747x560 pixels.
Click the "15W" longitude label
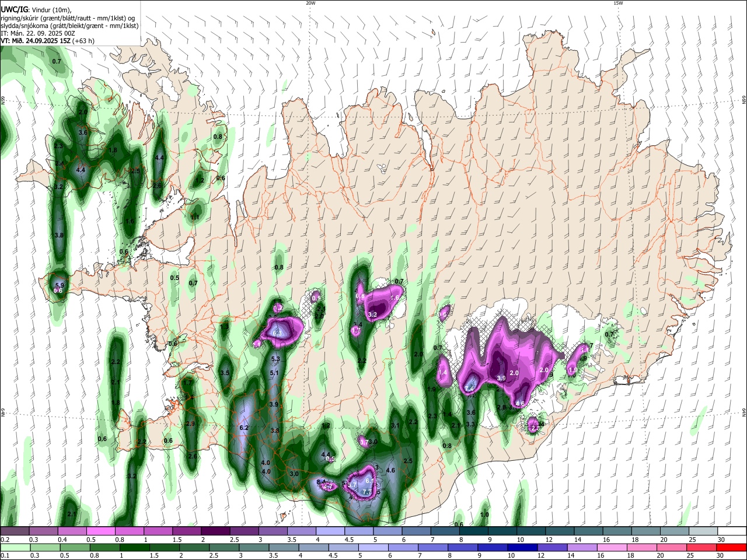[617, 3]
